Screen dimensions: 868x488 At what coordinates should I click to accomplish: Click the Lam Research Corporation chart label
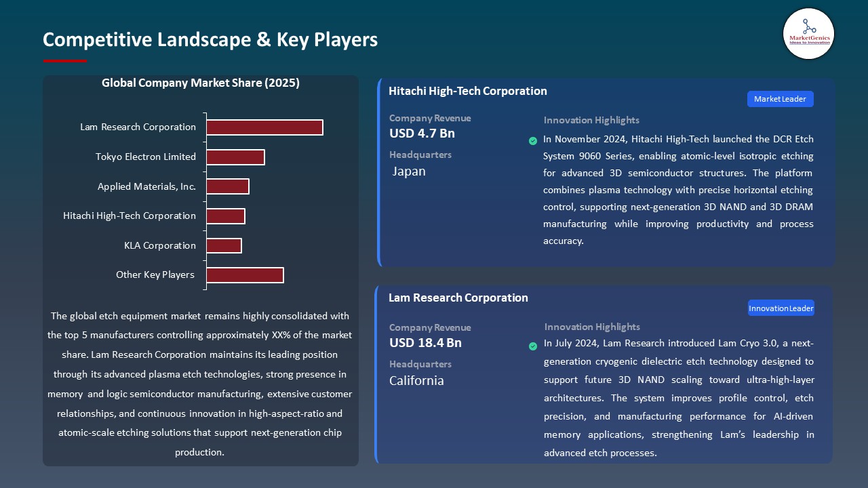(x=138, y=127)
